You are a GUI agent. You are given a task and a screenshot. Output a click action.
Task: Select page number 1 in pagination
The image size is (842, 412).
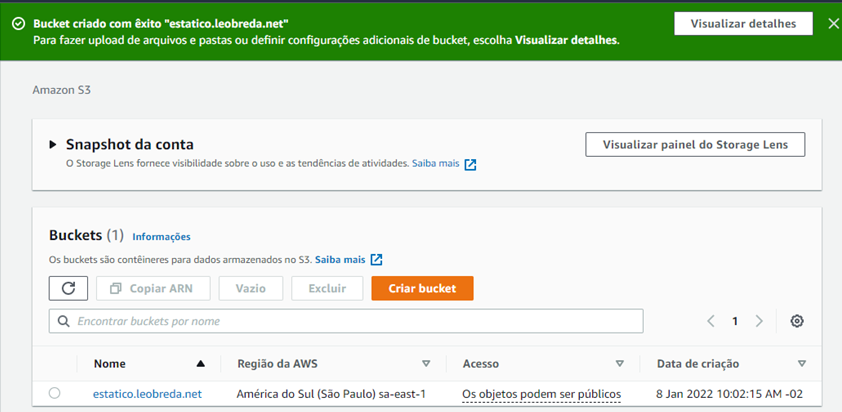[x=735, y=321]
